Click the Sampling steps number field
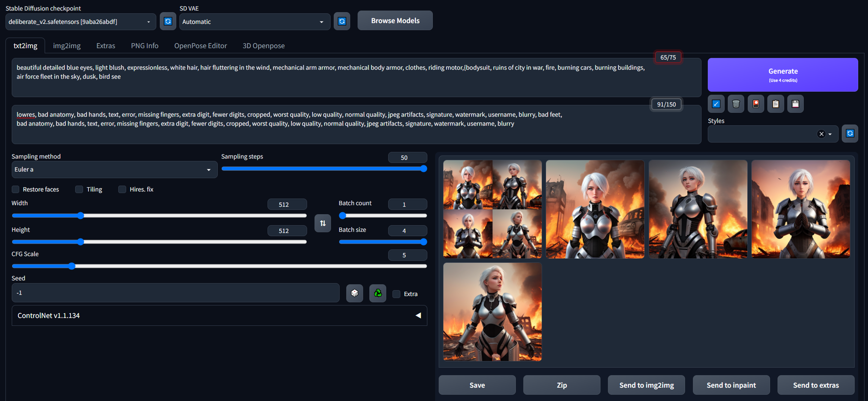868x401 pixels. pyautogui.click(x=407, y=157)
